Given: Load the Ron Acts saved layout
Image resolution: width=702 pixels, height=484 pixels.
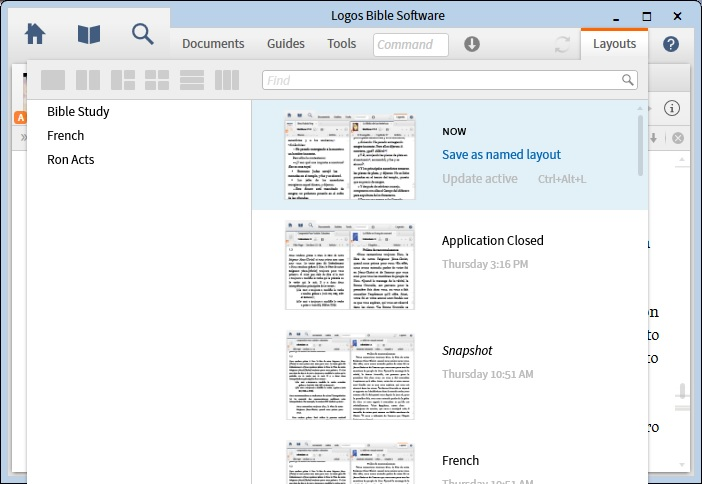Looking at the screenshot, I should click(x=70, y=160).
